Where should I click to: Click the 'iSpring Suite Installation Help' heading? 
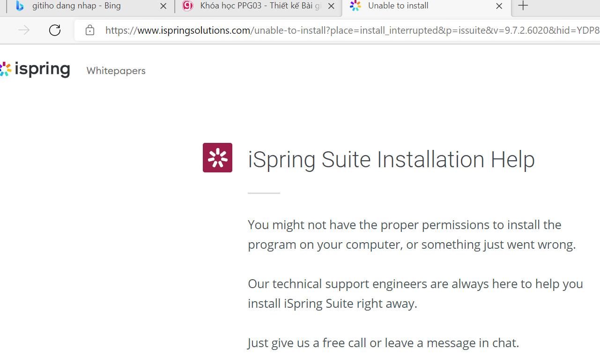click(x=391, y=159)
